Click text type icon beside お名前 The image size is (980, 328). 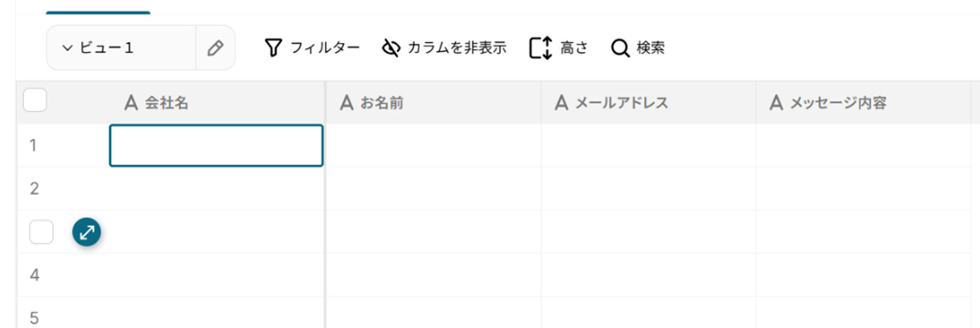346,102
